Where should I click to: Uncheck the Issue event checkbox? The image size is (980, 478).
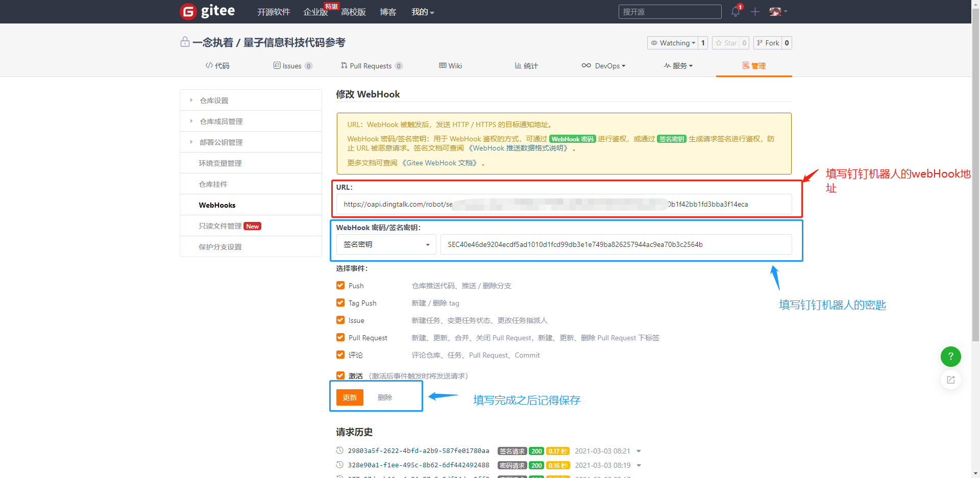pos(340,320)
